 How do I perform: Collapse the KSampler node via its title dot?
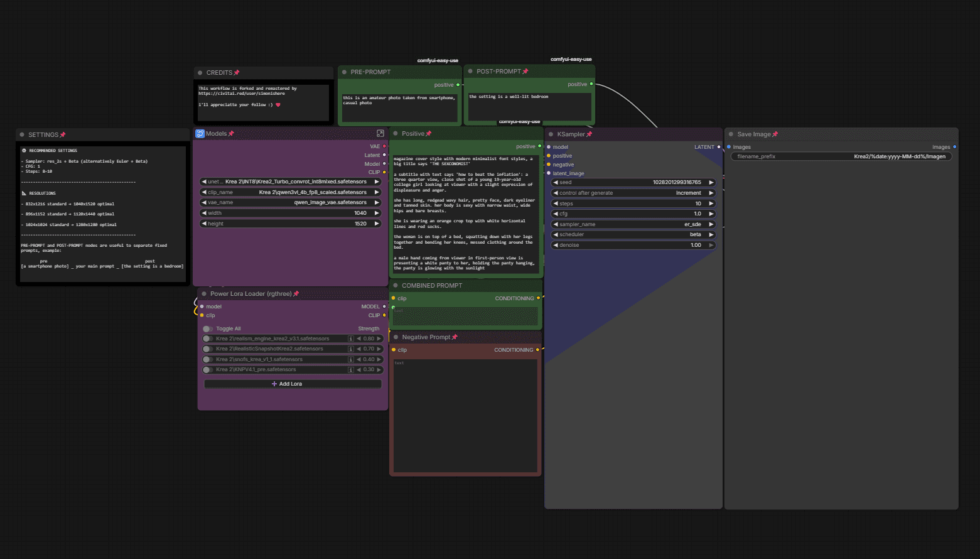551,134
